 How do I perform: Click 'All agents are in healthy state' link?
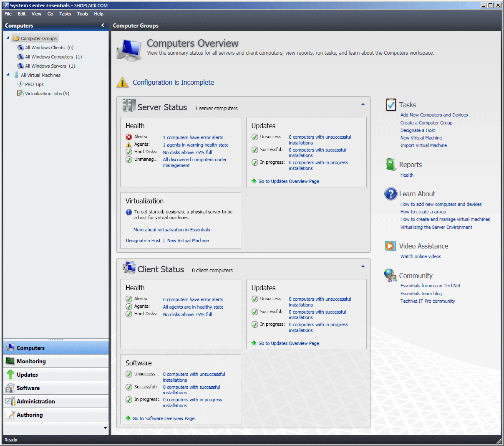click(x=193, y=307)
